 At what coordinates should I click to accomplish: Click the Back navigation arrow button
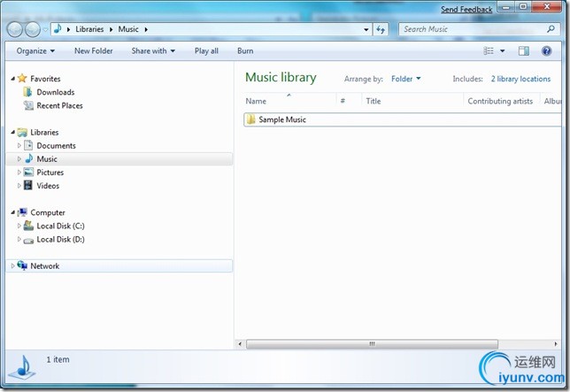click(15, 29)
